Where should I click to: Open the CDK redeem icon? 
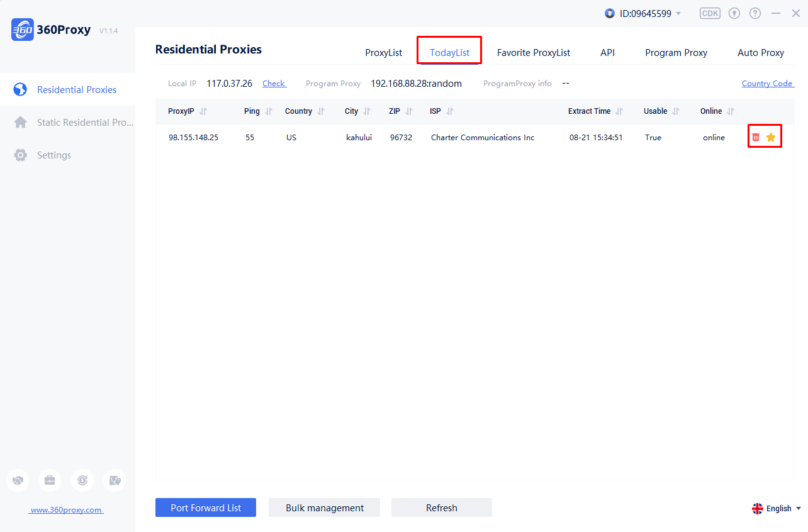coord(710,13)
